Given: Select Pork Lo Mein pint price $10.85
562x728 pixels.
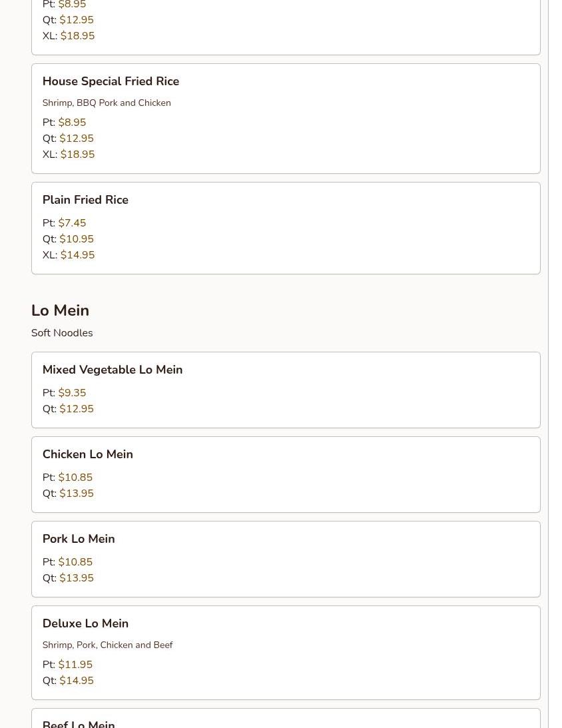Looking at the screenshot, I should tap(75, 562).
